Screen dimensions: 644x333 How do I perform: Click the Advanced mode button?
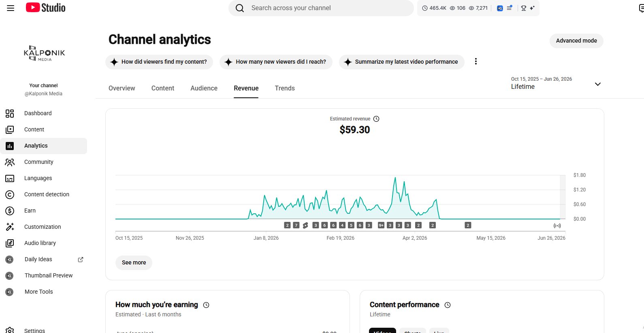(576, 41)
